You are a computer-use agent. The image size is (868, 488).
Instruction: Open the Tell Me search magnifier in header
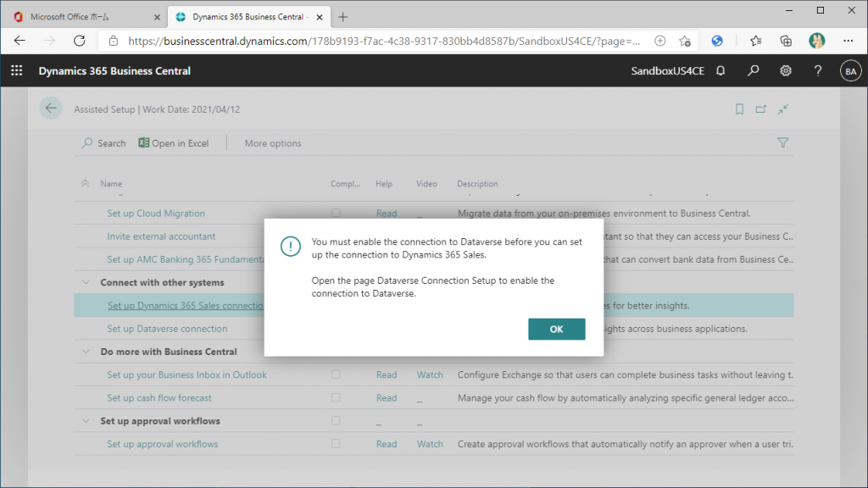753,71
